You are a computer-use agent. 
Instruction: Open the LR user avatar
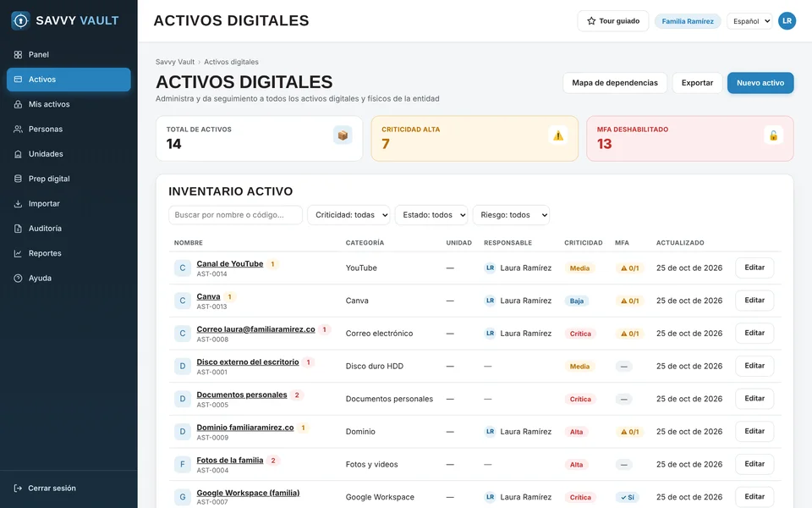coord(787,21)
